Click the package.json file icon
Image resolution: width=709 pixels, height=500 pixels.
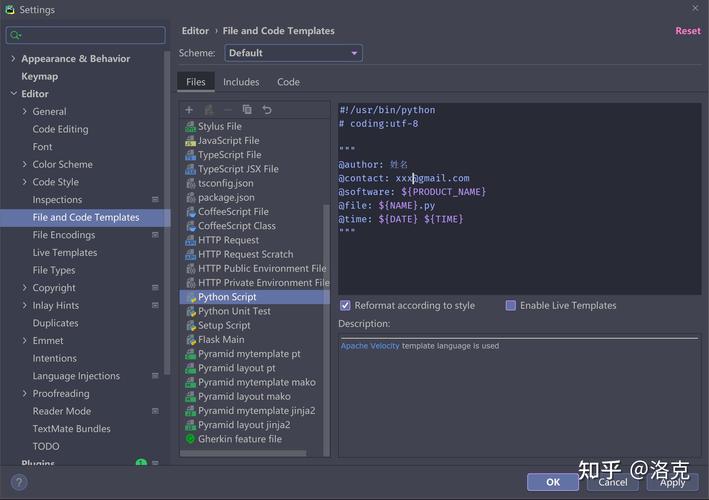[x=190, y=198]
